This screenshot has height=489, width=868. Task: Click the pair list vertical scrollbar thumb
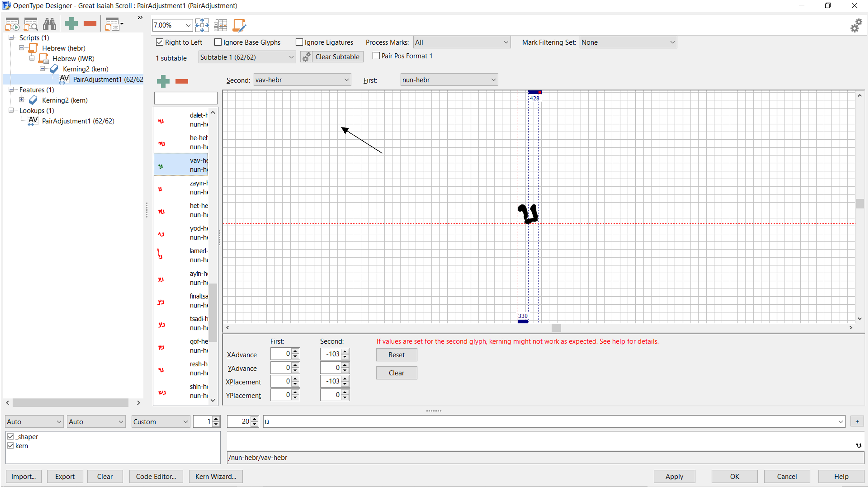coord(213,313)
